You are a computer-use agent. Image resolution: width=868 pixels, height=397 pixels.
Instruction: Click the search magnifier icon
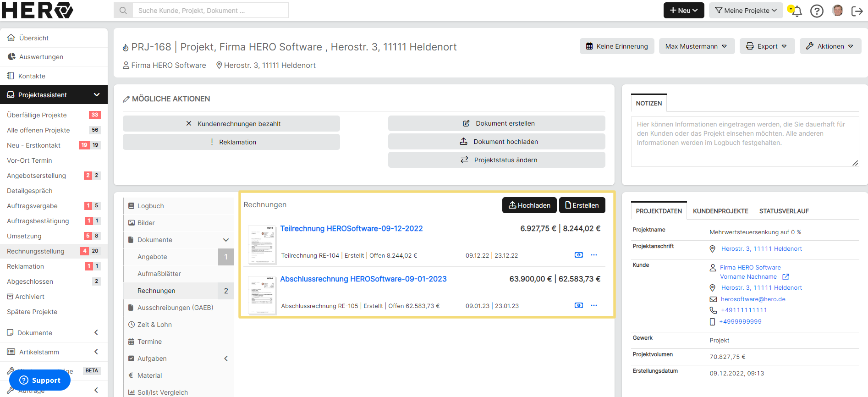pos(123,10)
